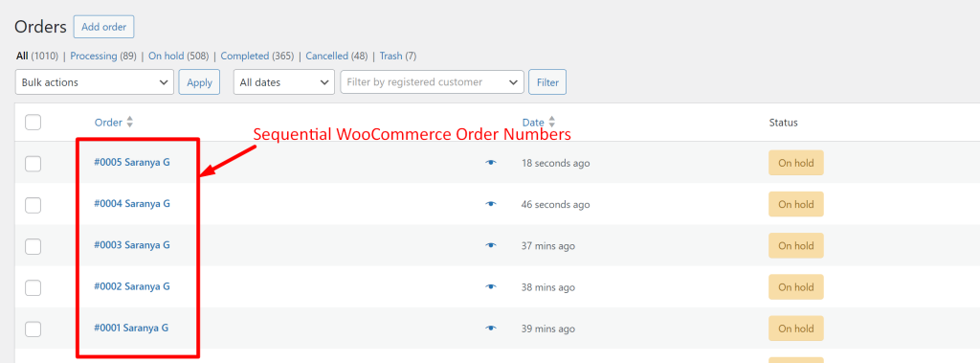Open order #0002 Saranya G link
Image resolution: width=980 pixels, height=363 pixels.
132,286
